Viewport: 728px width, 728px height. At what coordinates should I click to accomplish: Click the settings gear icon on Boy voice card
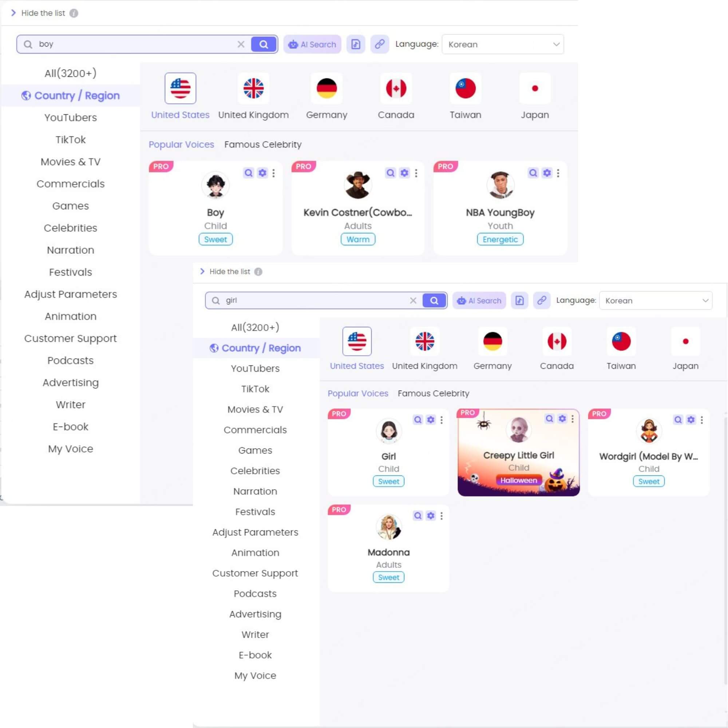[x=262, y=173]
